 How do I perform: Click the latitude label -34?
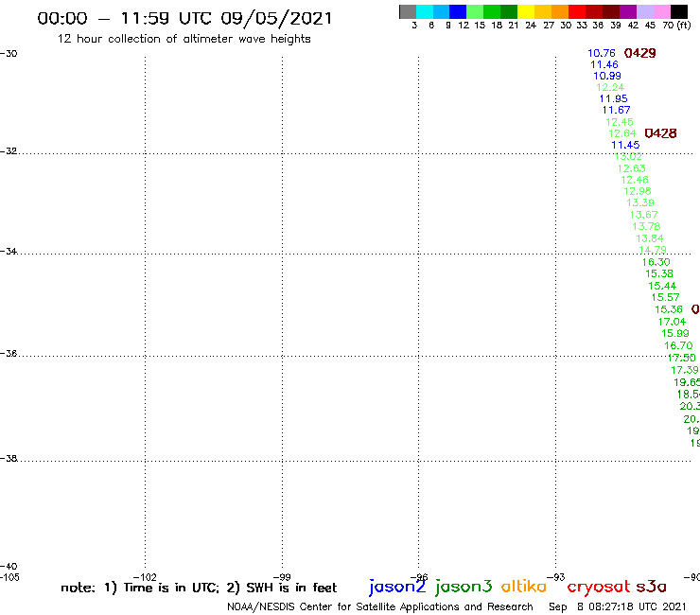coord(9,251)
